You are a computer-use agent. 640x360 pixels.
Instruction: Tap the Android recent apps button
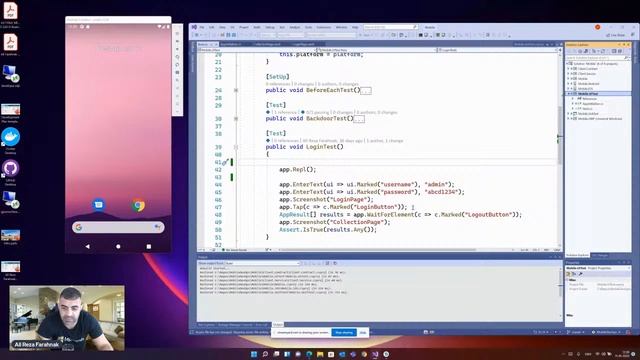149,247
